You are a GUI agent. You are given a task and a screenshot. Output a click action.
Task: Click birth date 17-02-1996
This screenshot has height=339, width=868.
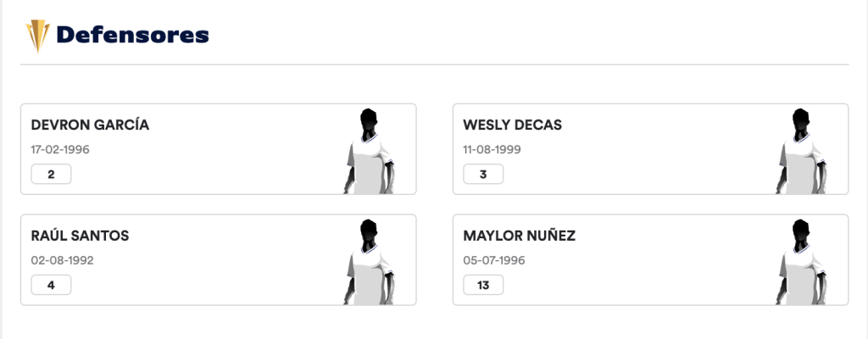(60, 150)
